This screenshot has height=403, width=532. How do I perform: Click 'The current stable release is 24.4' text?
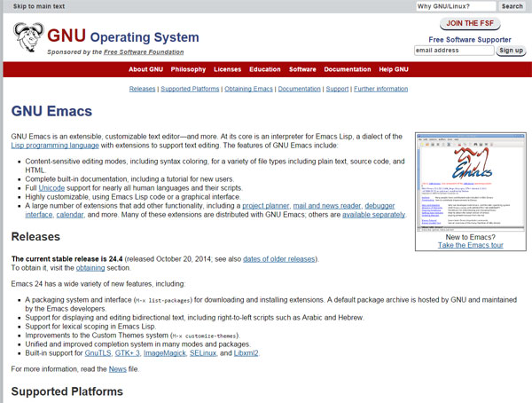[66, 259]
